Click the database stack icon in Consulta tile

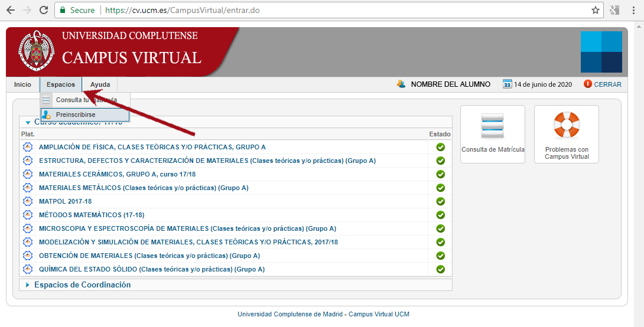click(x=492, y=126)
